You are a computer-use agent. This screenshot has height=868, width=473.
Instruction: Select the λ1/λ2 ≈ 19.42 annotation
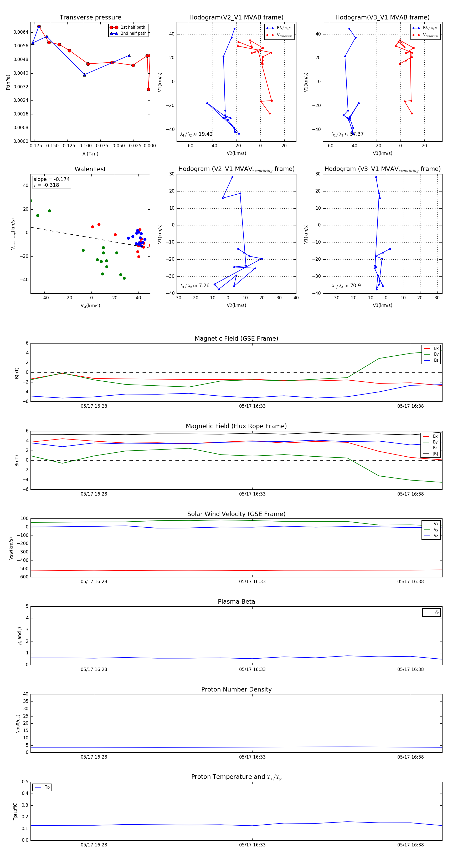196,134
